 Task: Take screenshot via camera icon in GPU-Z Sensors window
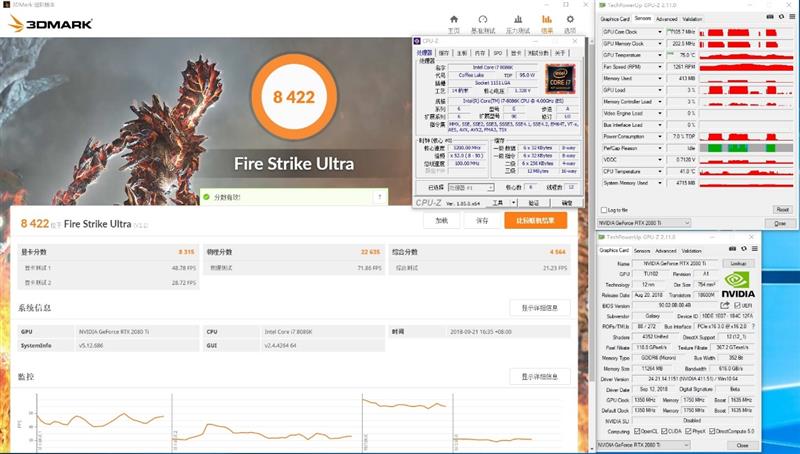(x=770, y=17)
